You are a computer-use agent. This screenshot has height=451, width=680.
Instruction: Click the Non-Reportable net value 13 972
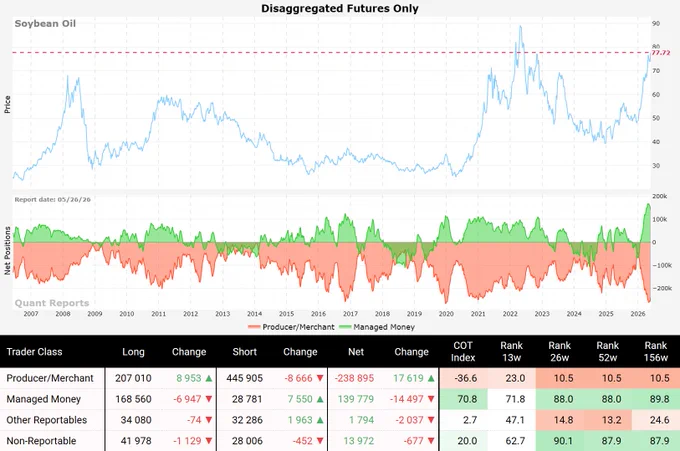[359, 441]
